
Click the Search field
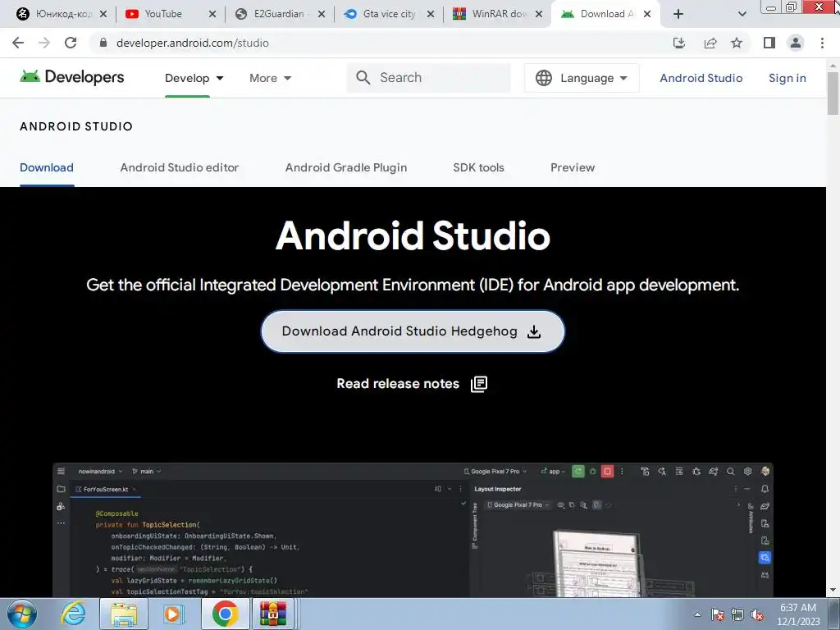pyautogui.click(x=428, y=78)
